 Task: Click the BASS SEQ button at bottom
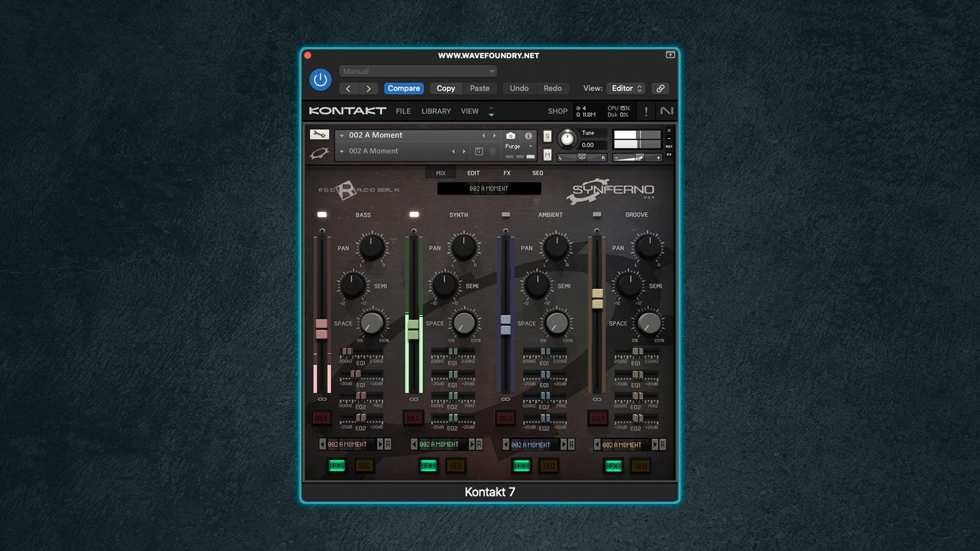[364, 466]
